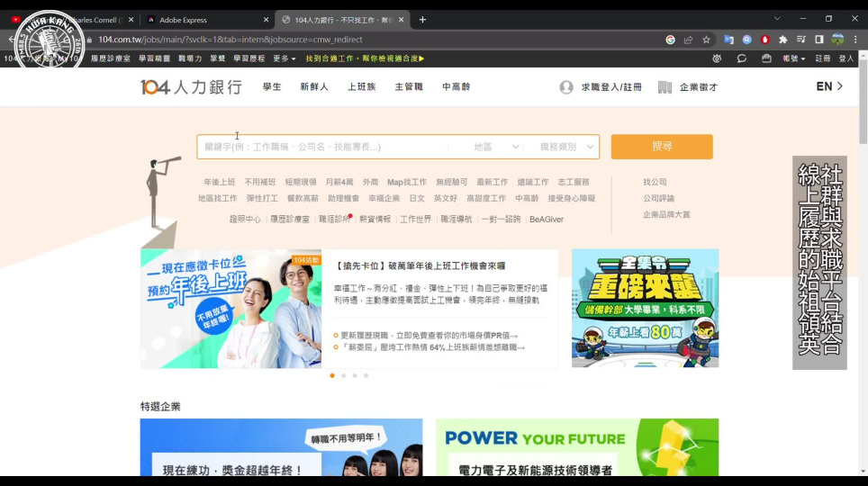
Task: Open the media control playlist icon
Action: [801, 40]
